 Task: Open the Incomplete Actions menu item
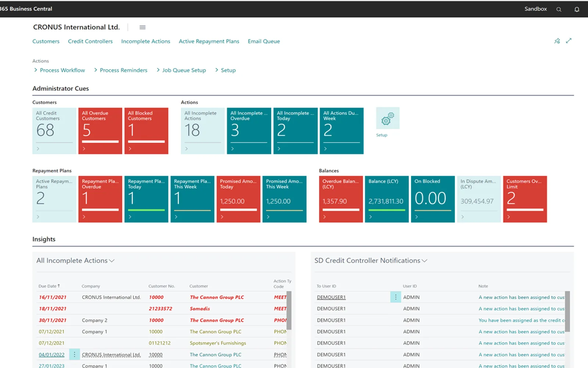tap(146, 41)
